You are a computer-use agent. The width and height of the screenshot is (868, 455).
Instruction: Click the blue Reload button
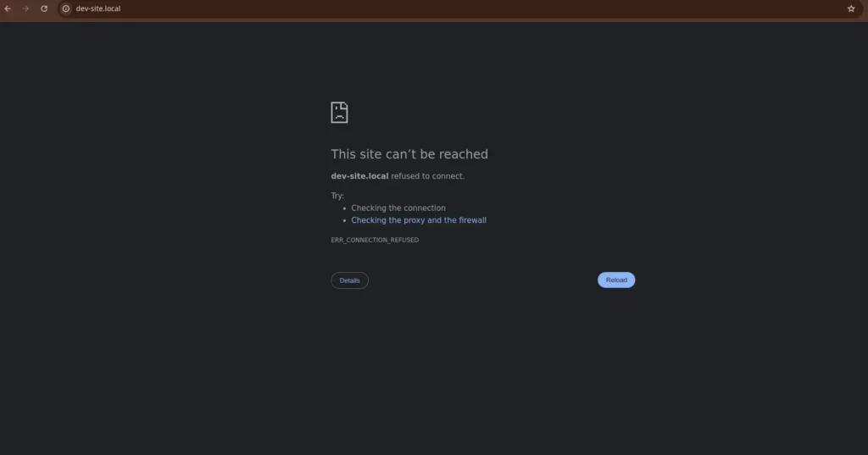point(616,280)
